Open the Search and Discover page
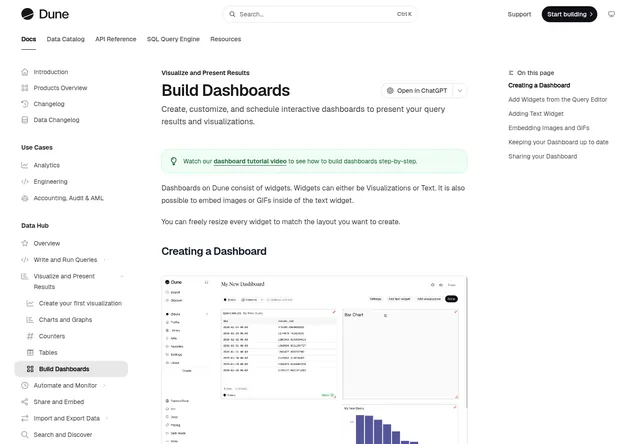This screenshot has height=444, width=640. [x=63, y=435]
